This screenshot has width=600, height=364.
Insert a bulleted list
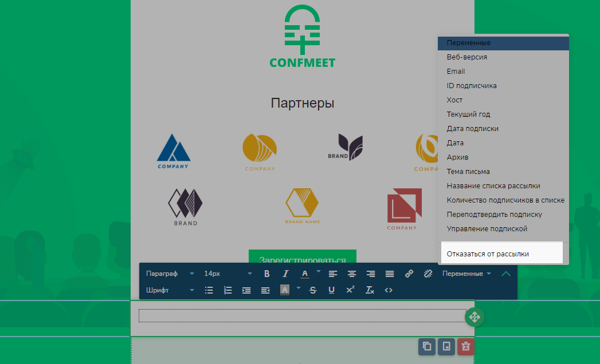[x=209, y=290]
